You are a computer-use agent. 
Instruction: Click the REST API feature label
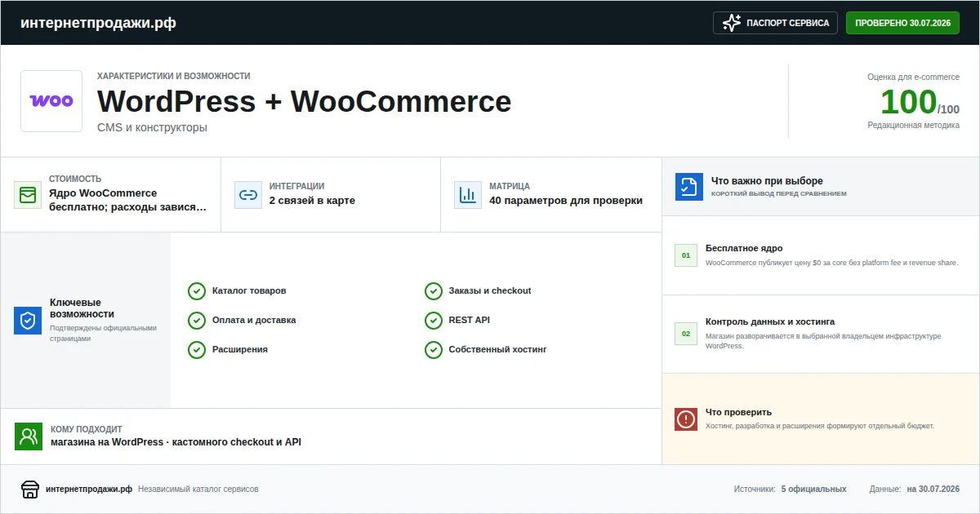470,321
